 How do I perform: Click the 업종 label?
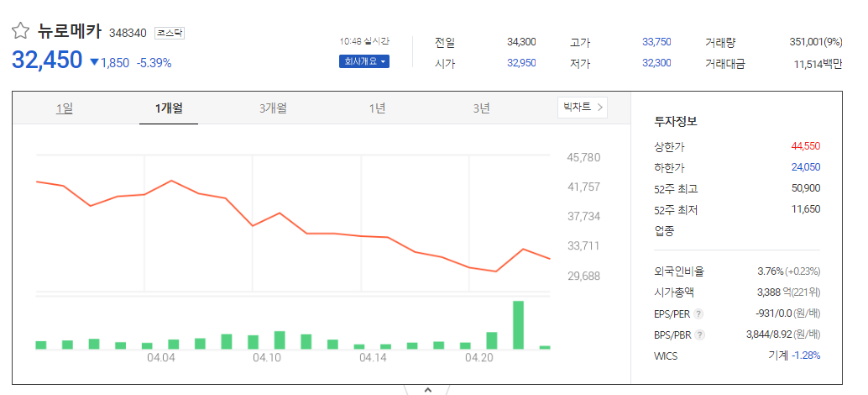pyautogui.click(x=664, y=231)
